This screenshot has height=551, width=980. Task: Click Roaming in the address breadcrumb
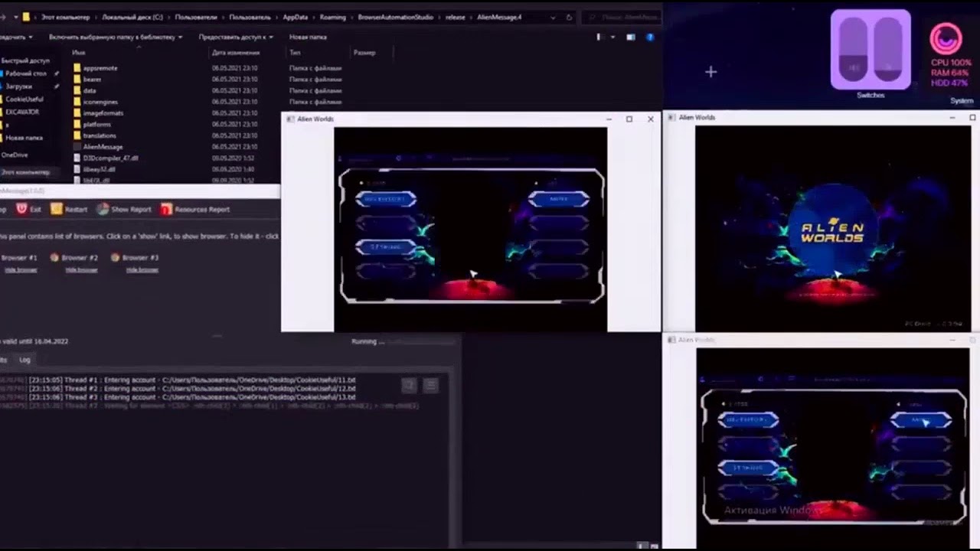[x=334, y=17]
